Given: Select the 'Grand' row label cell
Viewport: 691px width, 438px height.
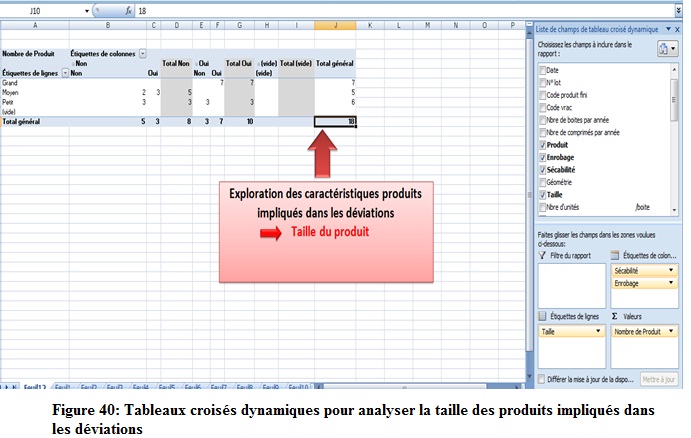Looking at the screenshot, I should point(35,83).
